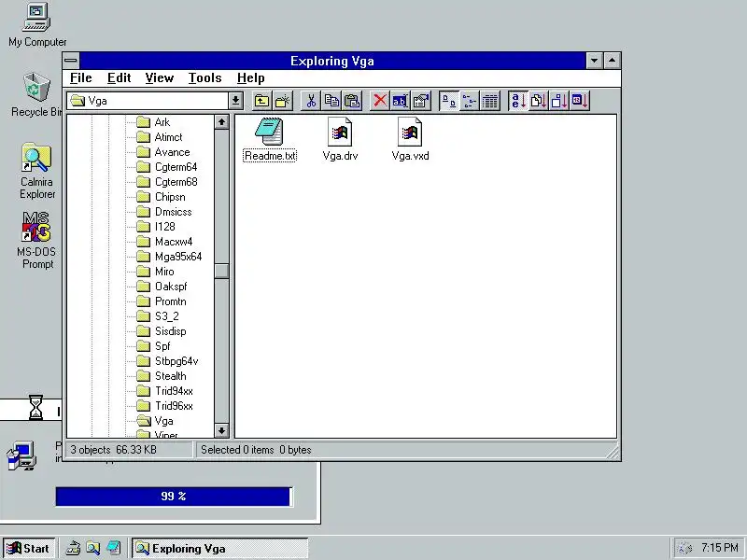
Task: Click the Start button
Action: (30, 549)
